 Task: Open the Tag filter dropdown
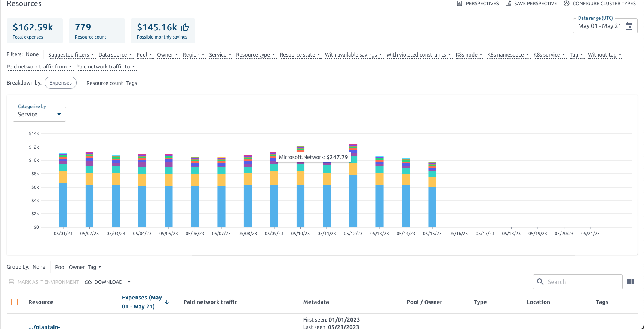[x=576, y=55]
